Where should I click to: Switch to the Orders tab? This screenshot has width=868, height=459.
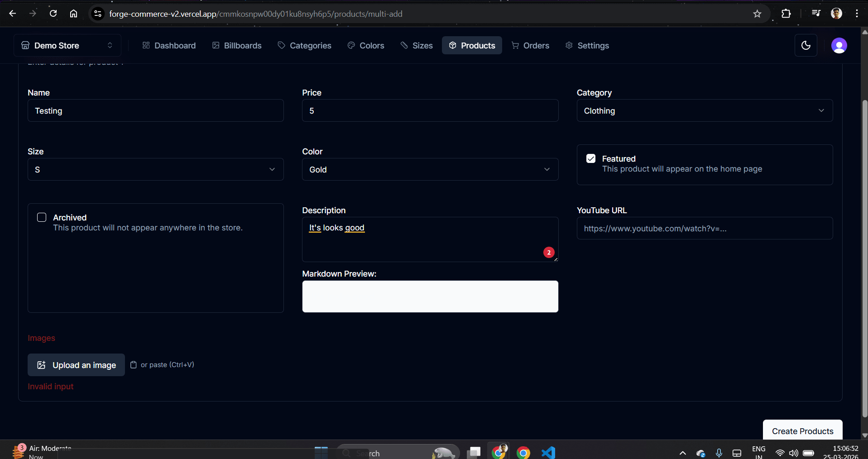coord(530,45)
